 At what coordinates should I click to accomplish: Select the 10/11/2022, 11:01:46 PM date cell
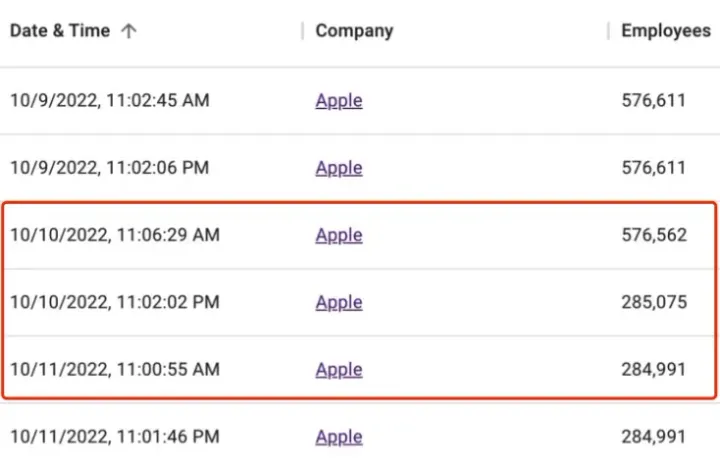pyautogui.click(x=114, y=437)
